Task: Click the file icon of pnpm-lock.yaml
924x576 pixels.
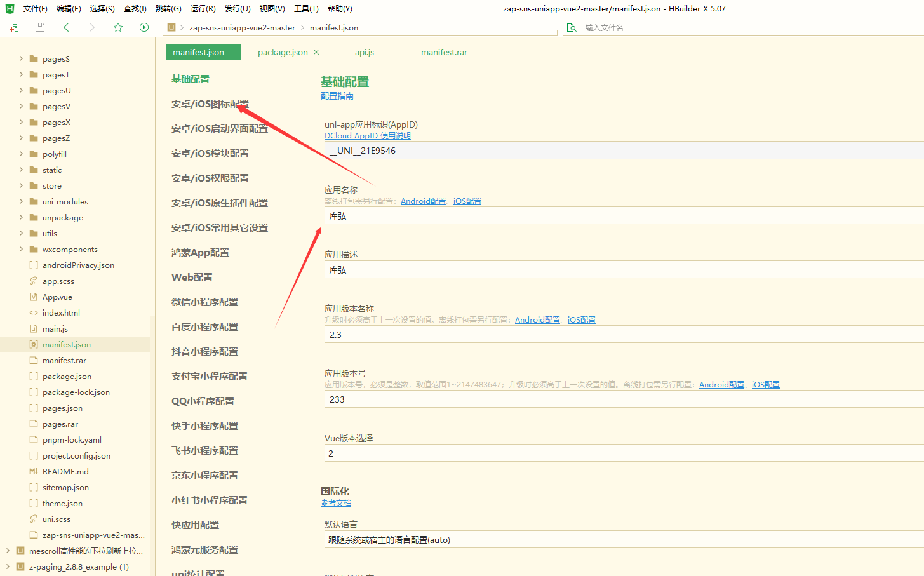Action: pos(34,439)
